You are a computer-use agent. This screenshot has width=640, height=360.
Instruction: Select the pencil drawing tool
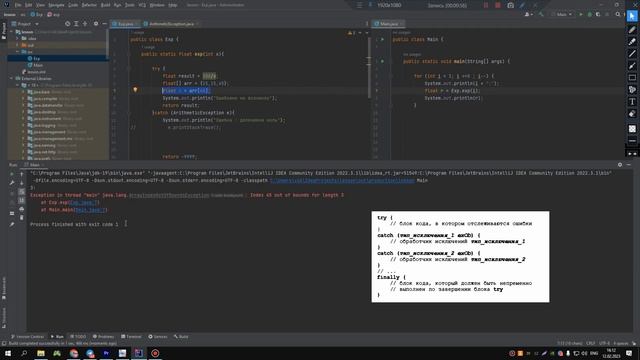pos(632,29)
